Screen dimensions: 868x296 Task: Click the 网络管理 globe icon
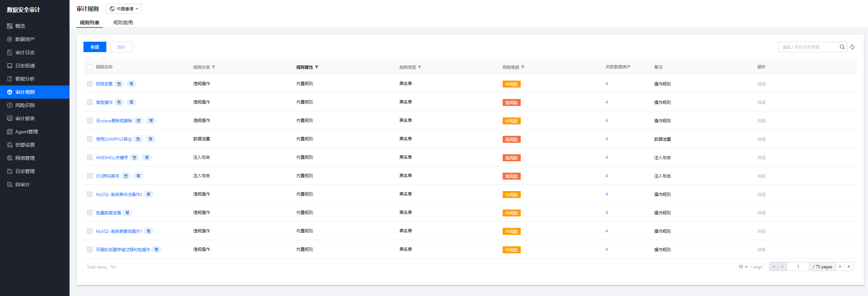10,158
